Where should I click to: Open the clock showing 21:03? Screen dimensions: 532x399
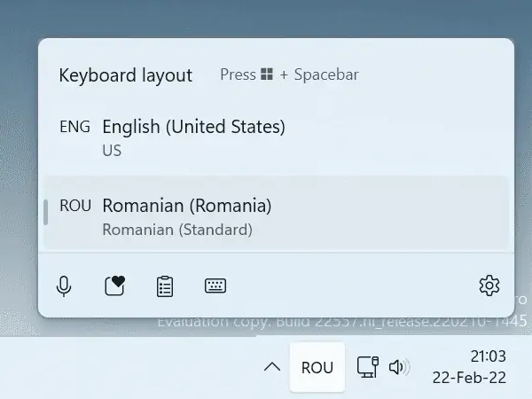[488, 356]
